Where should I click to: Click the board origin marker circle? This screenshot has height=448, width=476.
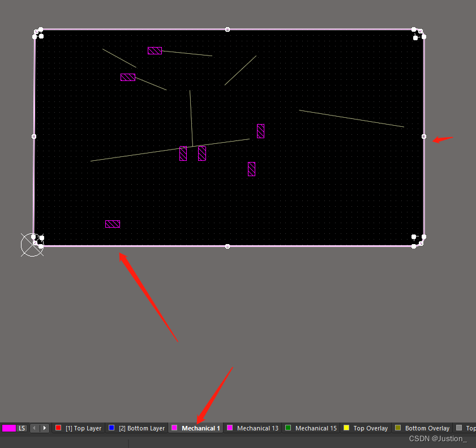32,245
